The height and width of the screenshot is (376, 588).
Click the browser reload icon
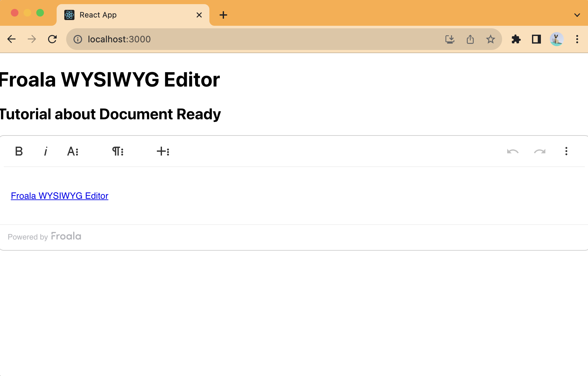pyautogui.click(x=52, y=39)
